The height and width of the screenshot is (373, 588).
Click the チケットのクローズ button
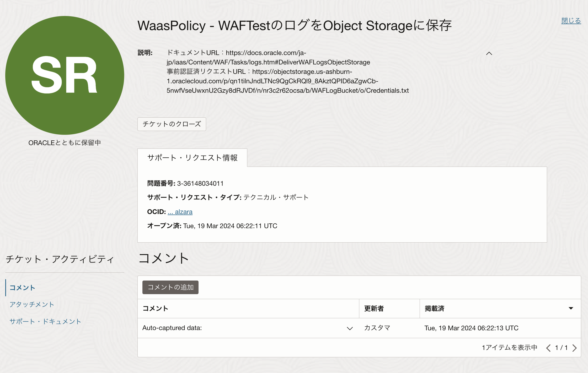point(172,124)
